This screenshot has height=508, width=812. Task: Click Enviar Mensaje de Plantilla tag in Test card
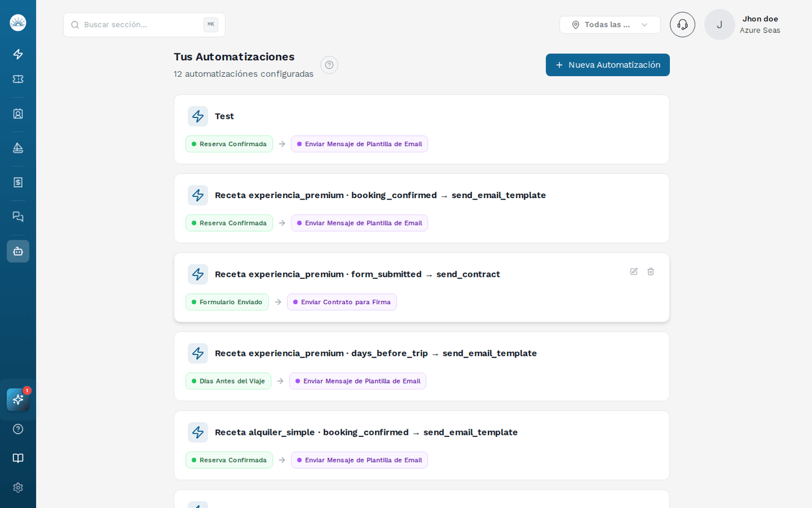[359, 144]
